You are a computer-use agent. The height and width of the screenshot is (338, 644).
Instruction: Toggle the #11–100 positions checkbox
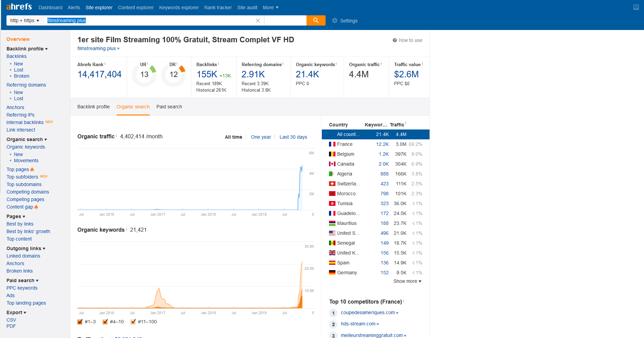click(x=133, y=322)
